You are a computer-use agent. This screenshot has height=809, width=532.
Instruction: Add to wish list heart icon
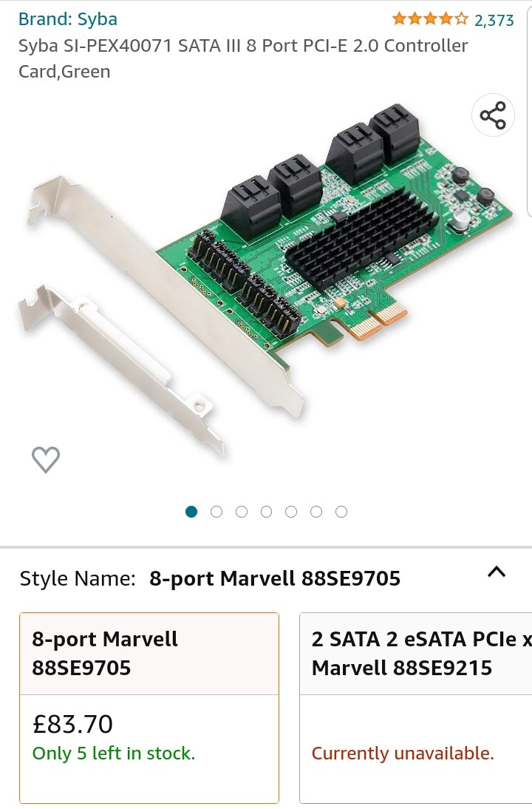pyautogui.click(x=46, y=459)
